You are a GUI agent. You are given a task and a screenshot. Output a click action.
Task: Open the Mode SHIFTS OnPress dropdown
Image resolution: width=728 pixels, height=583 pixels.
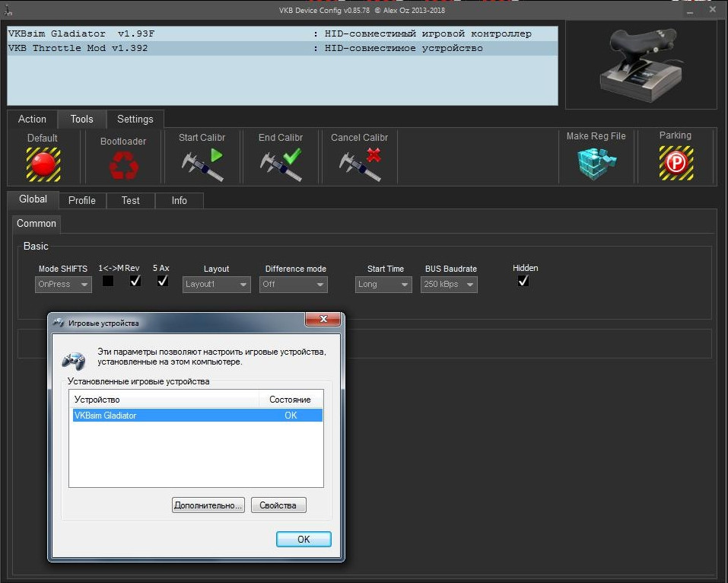(x=63, y=285)
